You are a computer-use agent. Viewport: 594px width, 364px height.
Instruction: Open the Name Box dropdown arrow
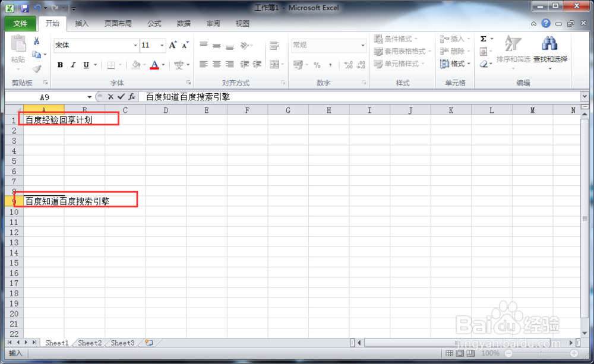pyautogui.click(x=90, y=97)
